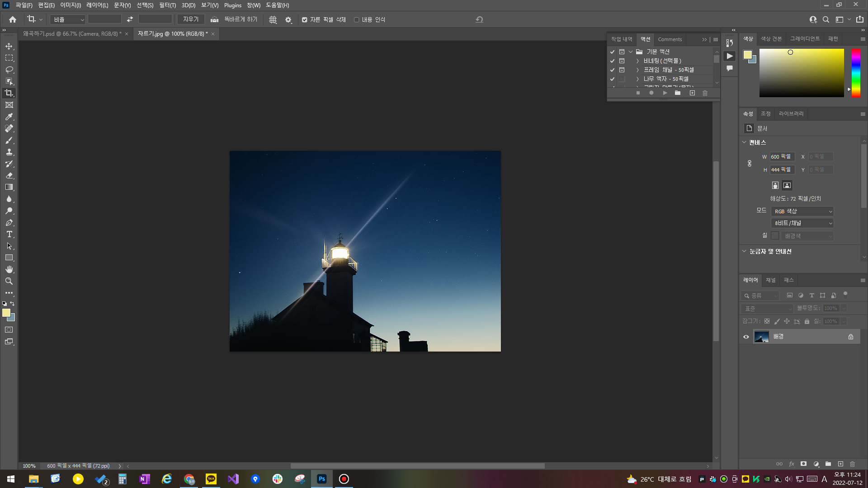Click the hue spectrum slider
The height and width of the screenshot is (488, 868).
point(856,73)
